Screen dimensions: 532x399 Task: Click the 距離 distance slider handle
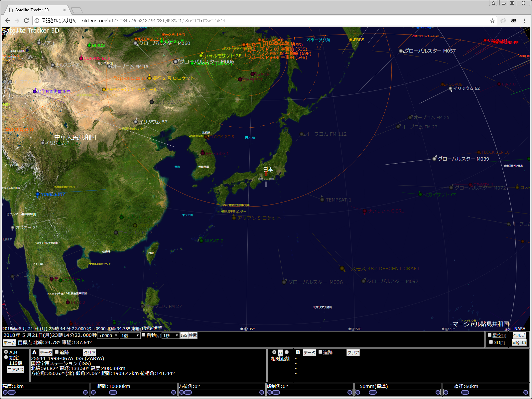coord(113,392)
